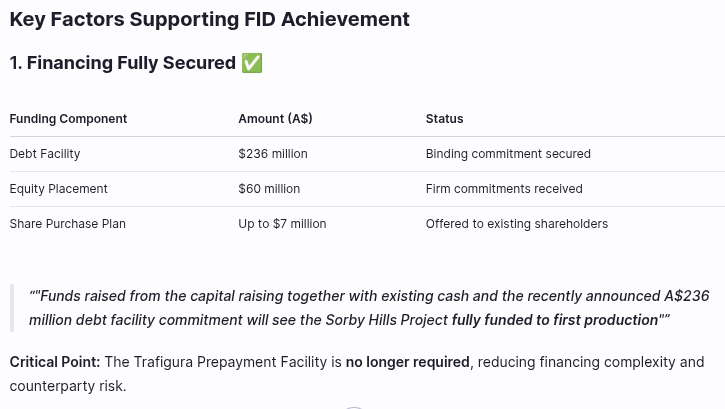
Task: Click the 'Financing Fully Secured' subheading
Action: (122, 63)
